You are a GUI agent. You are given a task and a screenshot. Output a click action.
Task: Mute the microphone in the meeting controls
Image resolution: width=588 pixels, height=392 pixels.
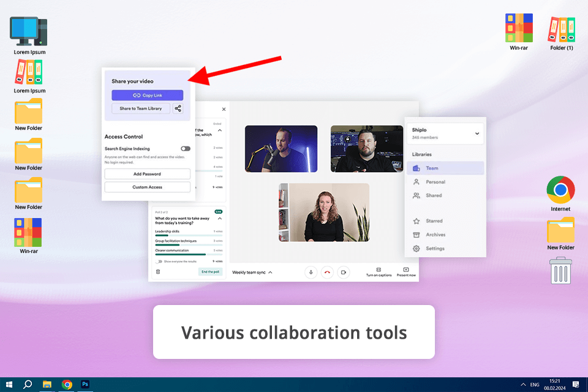[311, 273]
